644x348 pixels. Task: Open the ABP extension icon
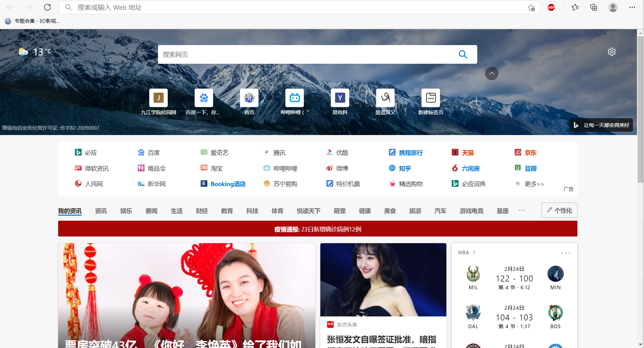coord(551,7)
